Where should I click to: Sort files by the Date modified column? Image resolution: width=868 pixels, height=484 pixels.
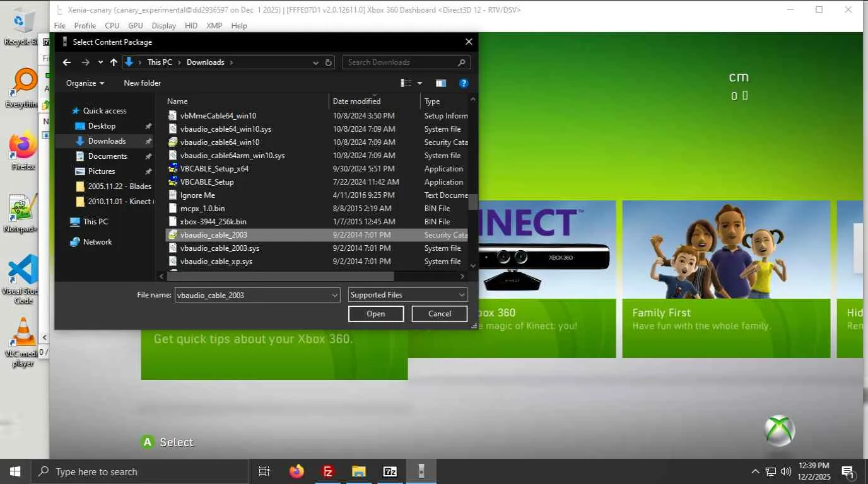[374, 101]
